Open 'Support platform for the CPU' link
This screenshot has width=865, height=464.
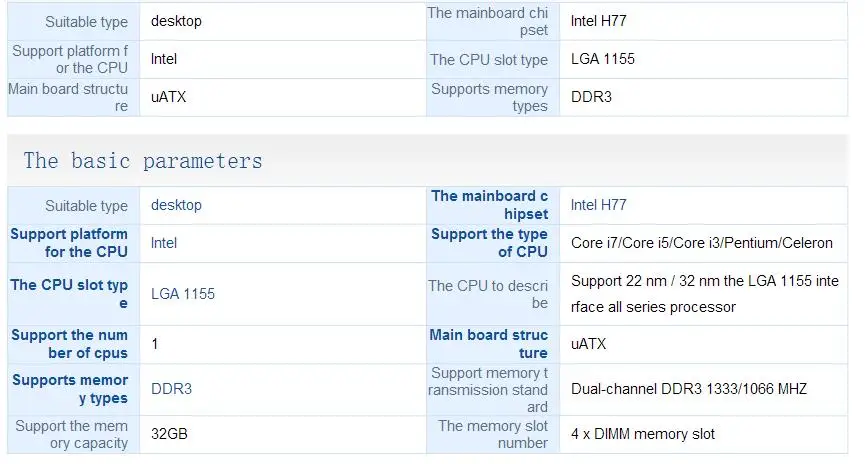(69, 243)
